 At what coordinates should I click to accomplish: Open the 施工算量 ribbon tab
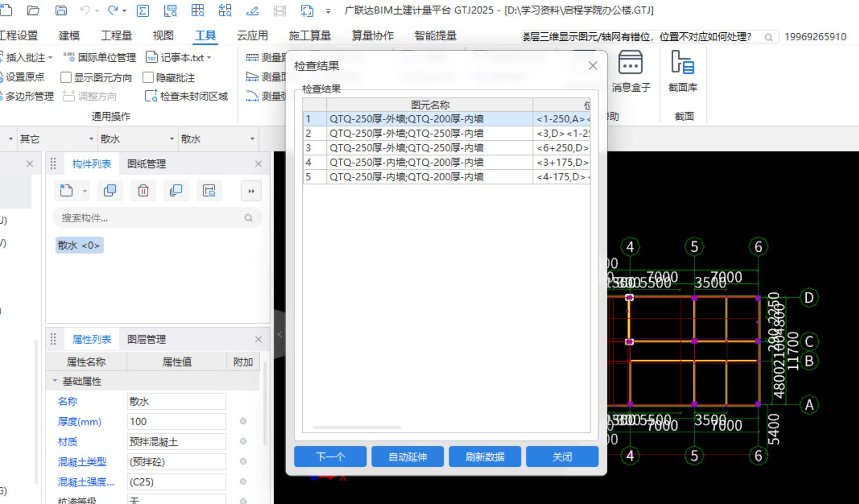310,35
